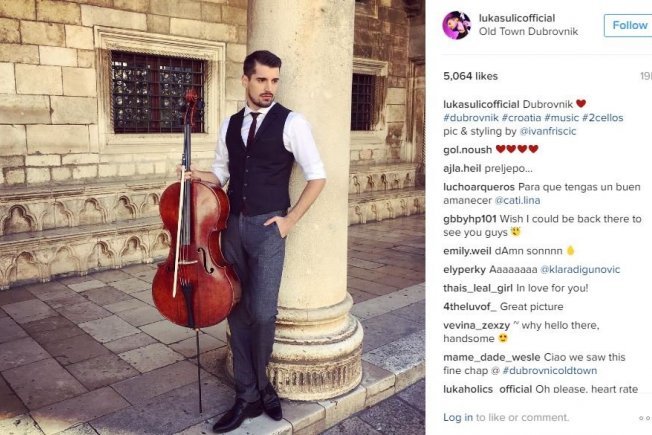
Task: Open the #dubrovnik hashtag
Action: tap(471, 118)
